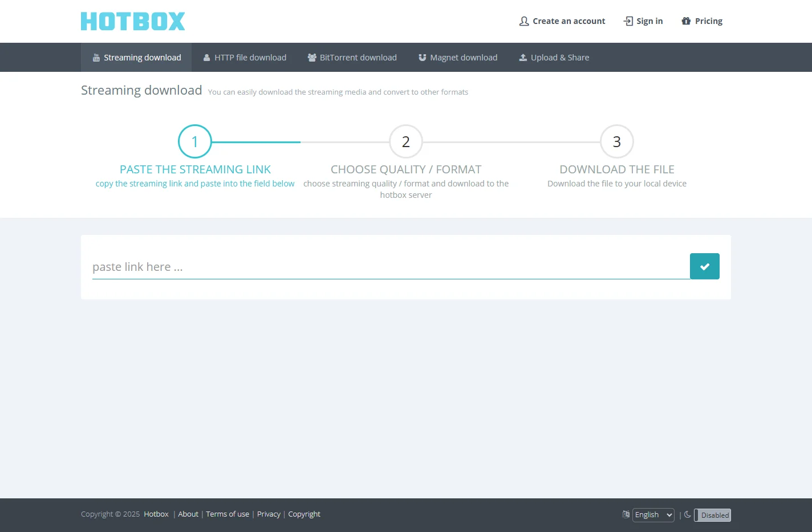Click the Sign in link
812x532 pixels.
(643, 21)
